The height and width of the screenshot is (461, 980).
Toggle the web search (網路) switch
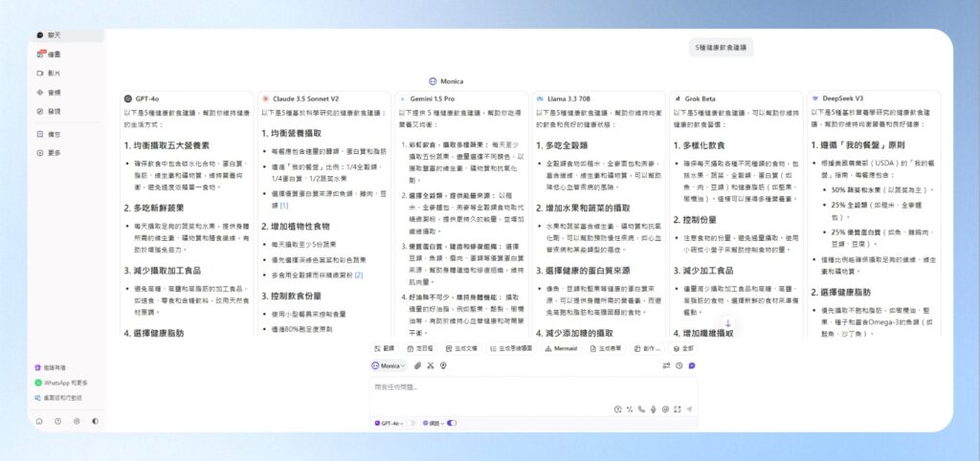pyautogui.click(x=452, y=423)
